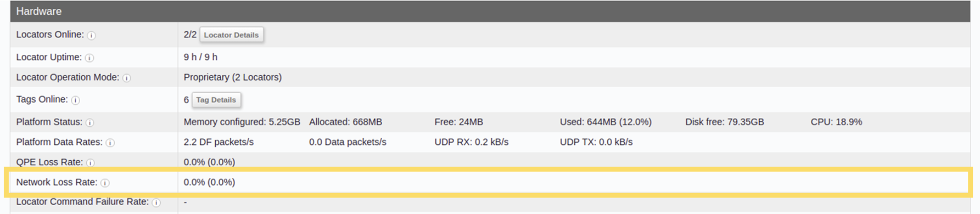
Task: Click info icon for Locator Command Failure Rate
Action: point(156,202)
